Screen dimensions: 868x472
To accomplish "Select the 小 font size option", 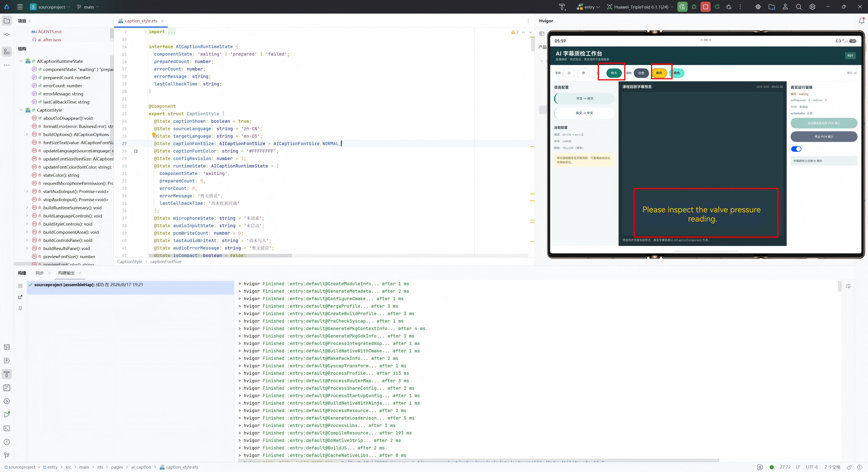I will click(x=569, y=73).
